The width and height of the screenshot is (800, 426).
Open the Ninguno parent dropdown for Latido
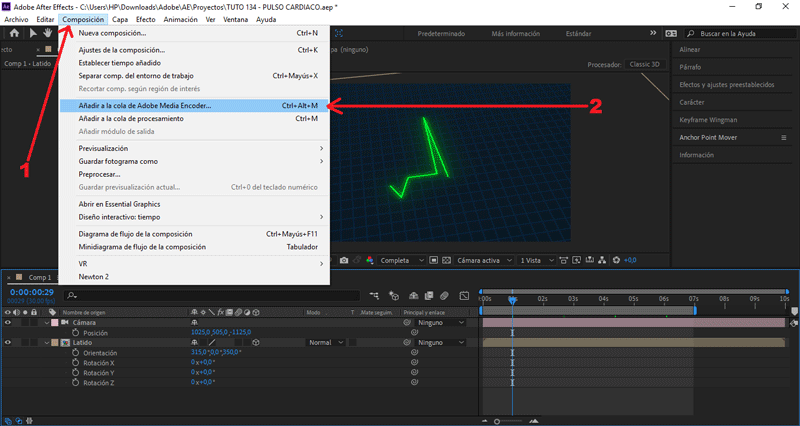[440, 342]
